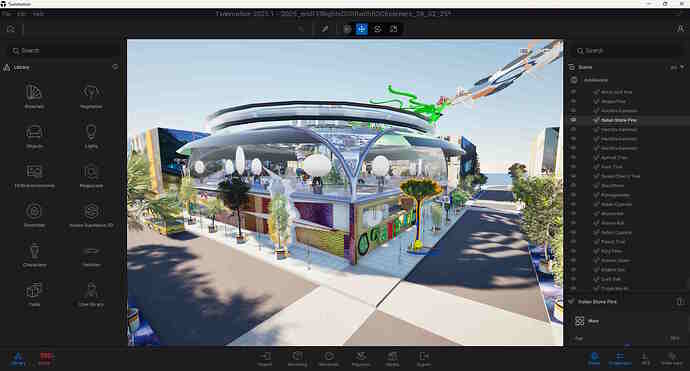The width and height of the screenshot is (690, 371).
Task: Select the Material picker eyedropper tool
Action: click(325, 29)
